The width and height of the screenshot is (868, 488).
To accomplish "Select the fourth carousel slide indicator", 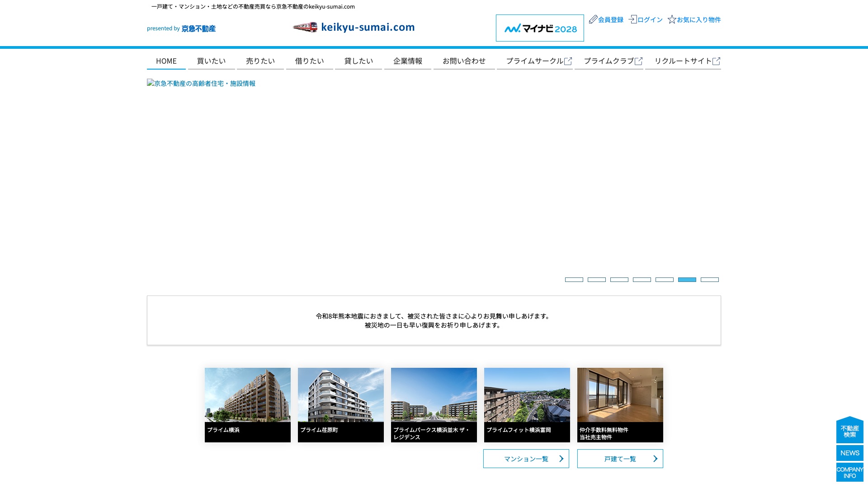I will pos(642,280).
